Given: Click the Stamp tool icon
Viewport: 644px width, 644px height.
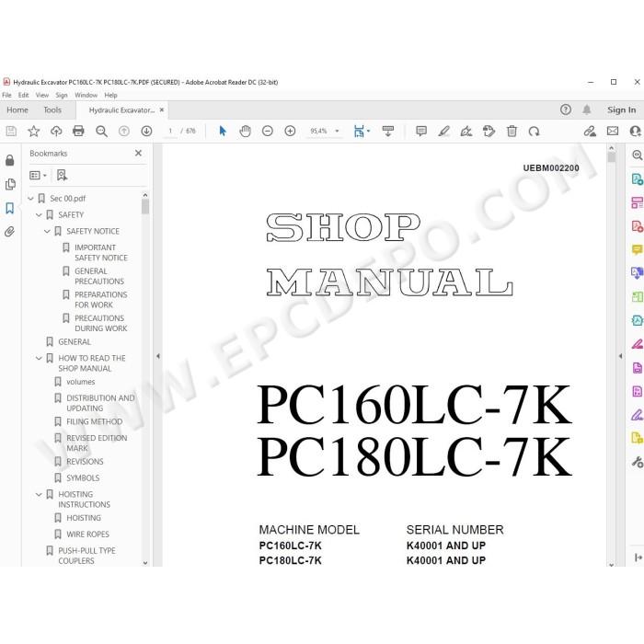Looking at the screenshot, I should point(489,131).
